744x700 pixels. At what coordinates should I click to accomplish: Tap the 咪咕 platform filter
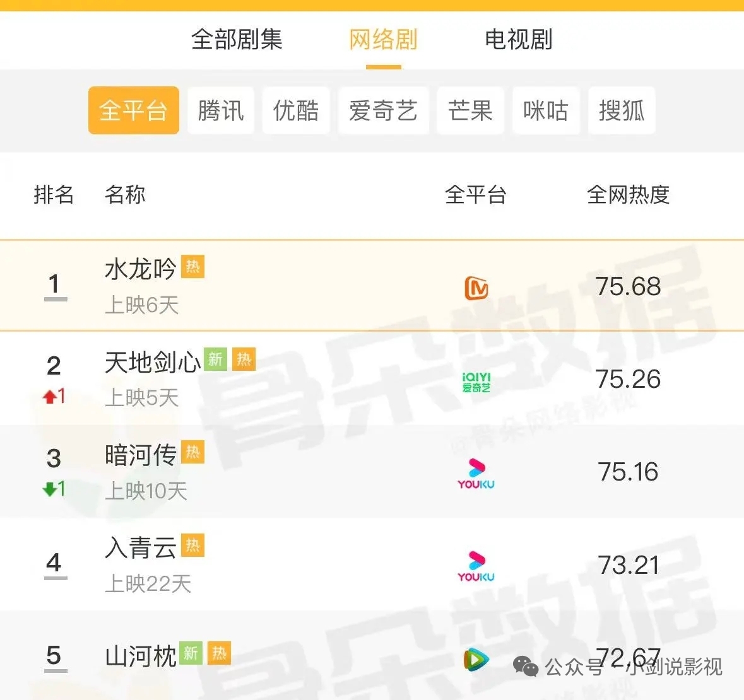pos(546,111)
